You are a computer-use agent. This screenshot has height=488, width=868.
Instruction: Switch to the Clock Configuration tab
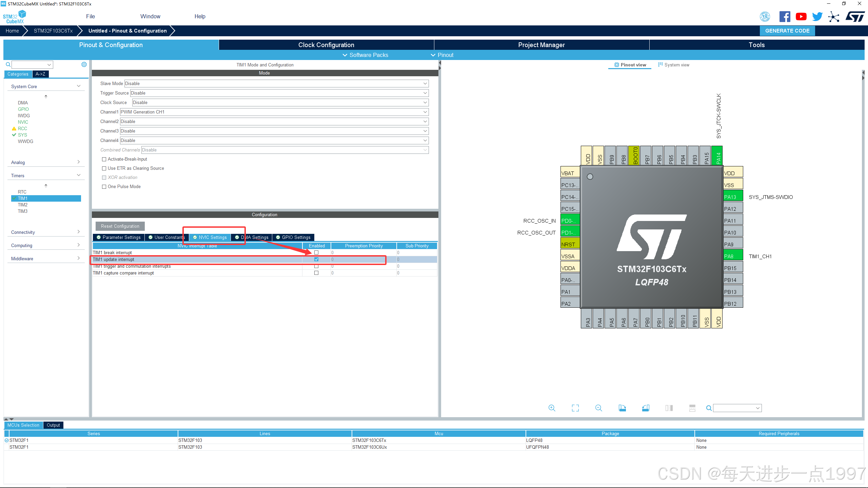click(x=326, y=44)
